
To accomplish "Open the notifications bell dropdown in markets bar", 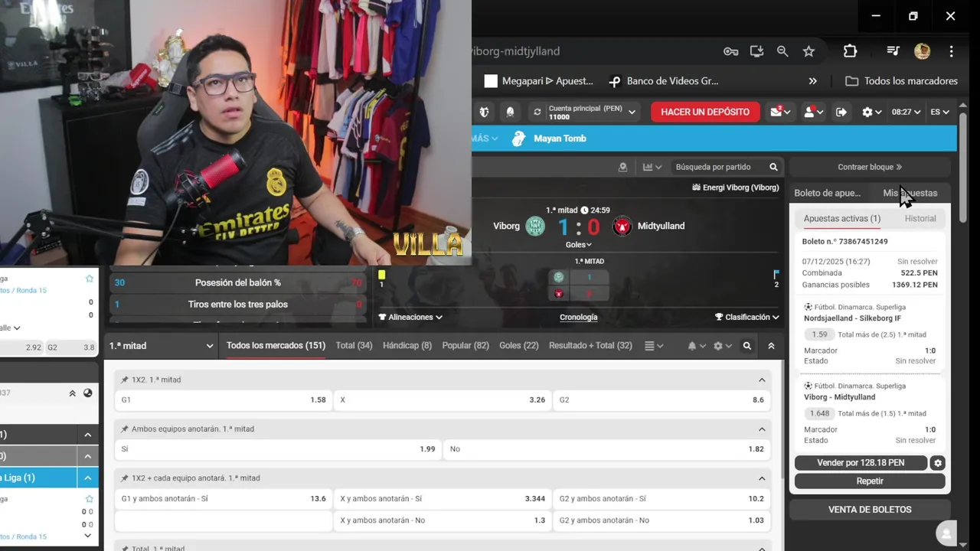I will [x=696, y=346].
